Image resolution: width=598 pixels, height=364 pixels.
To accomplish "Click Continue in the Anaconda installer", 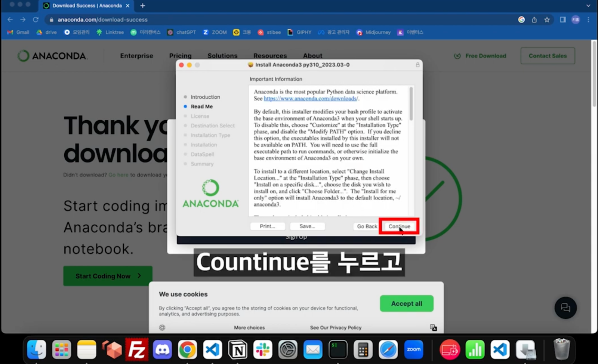I will pyautogui.click(x=399, y=226).
